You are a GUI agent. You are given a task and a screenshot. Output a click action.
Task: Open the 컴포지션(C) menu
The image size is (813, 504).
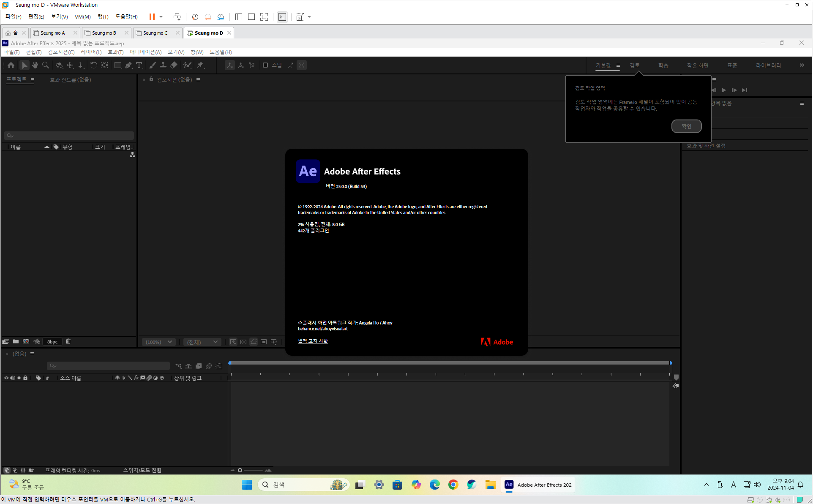[61, 52]
